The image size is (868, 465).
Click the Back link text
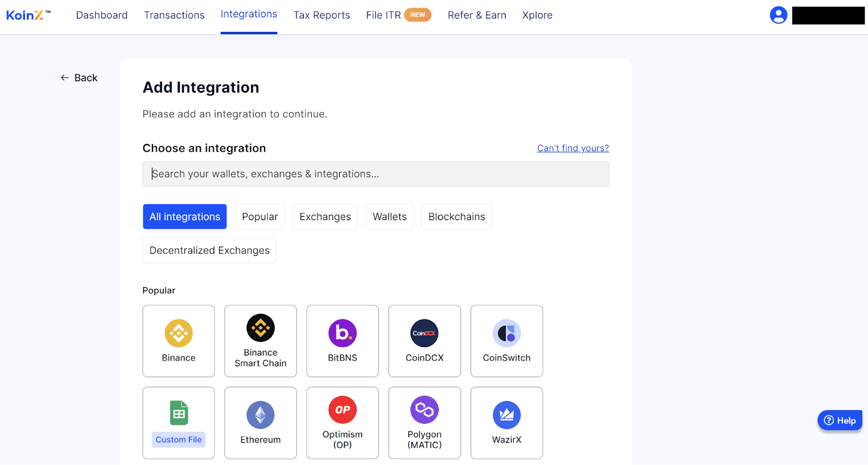pyautogui.click(x=86, y=78)
